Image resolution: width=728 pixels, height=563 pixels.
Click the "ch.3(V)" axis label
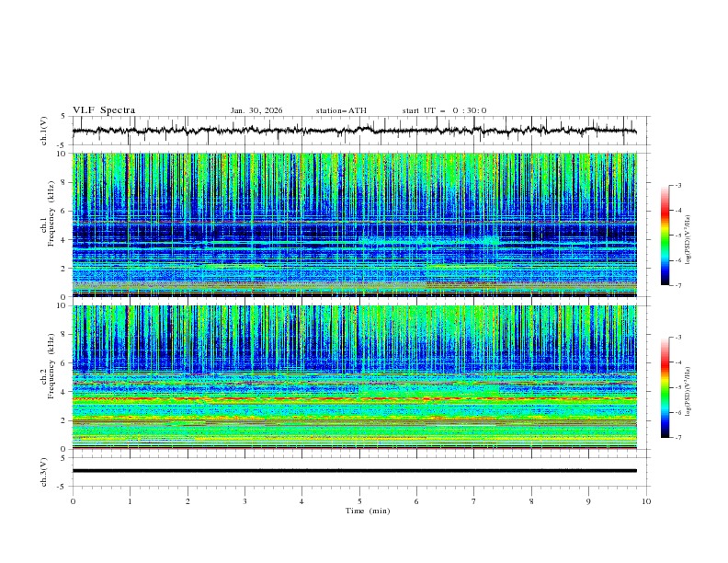(x=44, y=472)
